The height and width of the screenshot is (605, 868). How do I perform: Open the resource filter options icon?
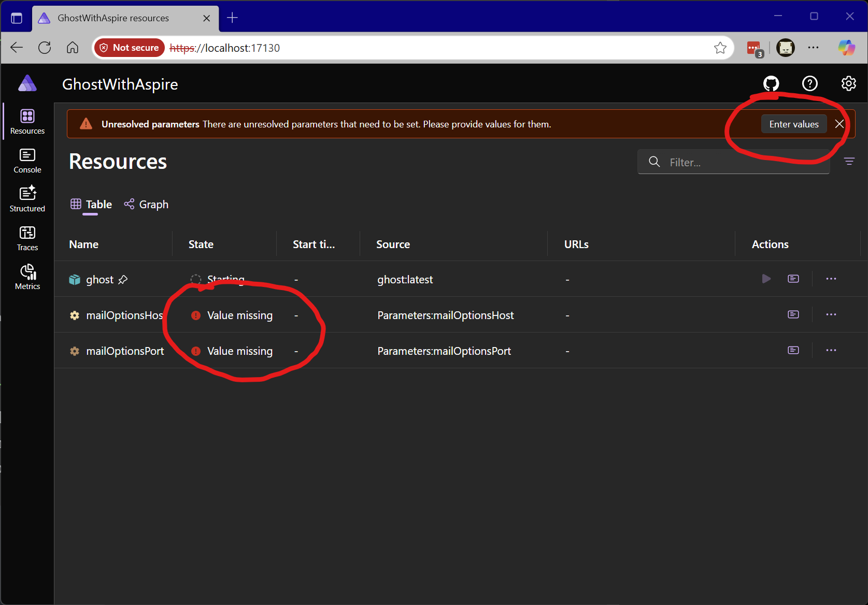coord(849,162)
